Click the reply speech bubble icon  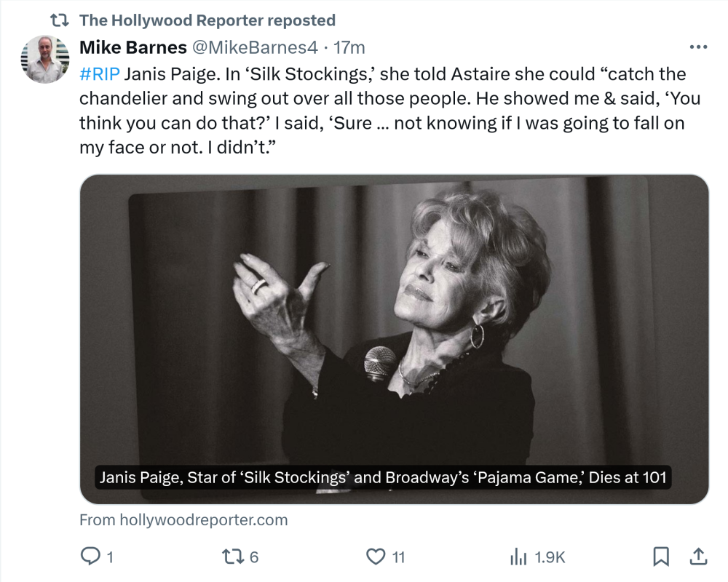pyautogui.click(x=90, y=557)
